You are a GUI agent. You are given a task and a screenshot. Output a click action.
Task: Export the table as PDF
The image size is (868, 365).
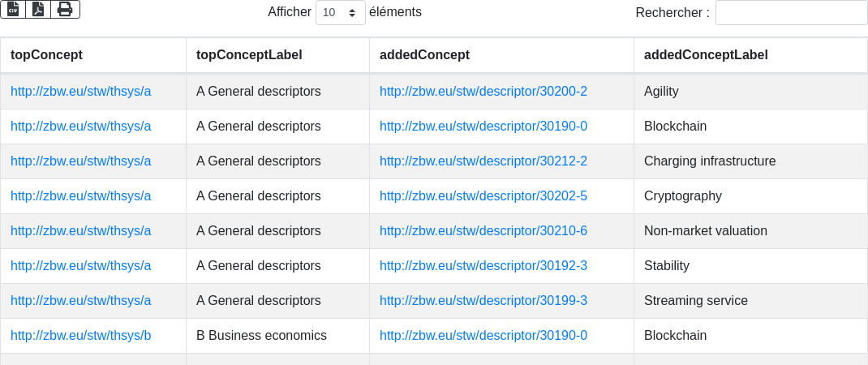38,9
